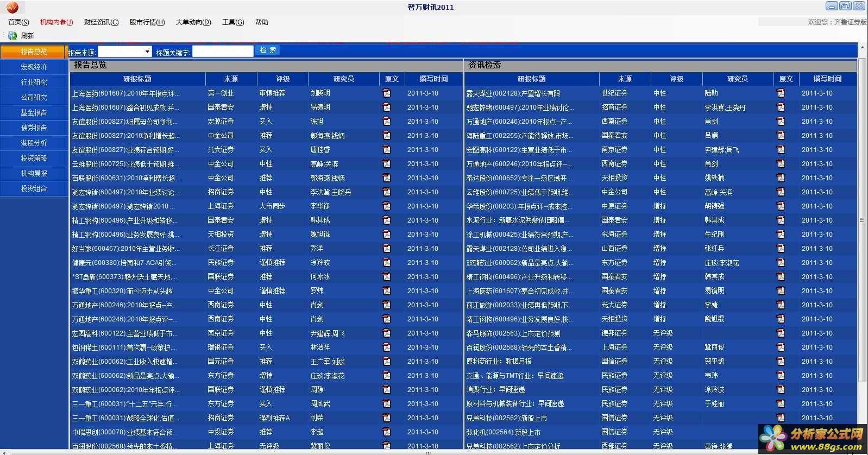Open PDF icon for 海陆重工 report by 吕娟
The height and width of the screenshot is (455, 868).
click(781, 135)
